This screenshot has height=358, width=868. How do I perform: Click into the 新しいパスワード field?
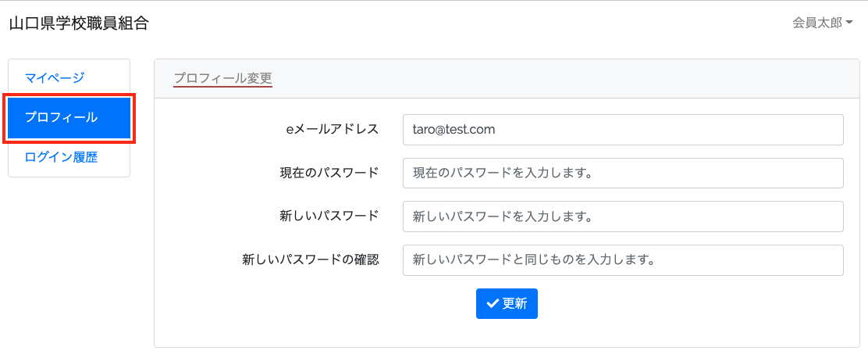(x=622, y=217)
